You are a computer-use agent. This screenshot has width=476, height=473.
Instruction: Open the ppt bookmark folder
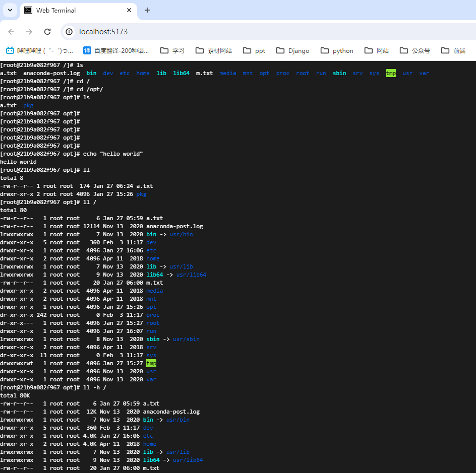point(254,50)
